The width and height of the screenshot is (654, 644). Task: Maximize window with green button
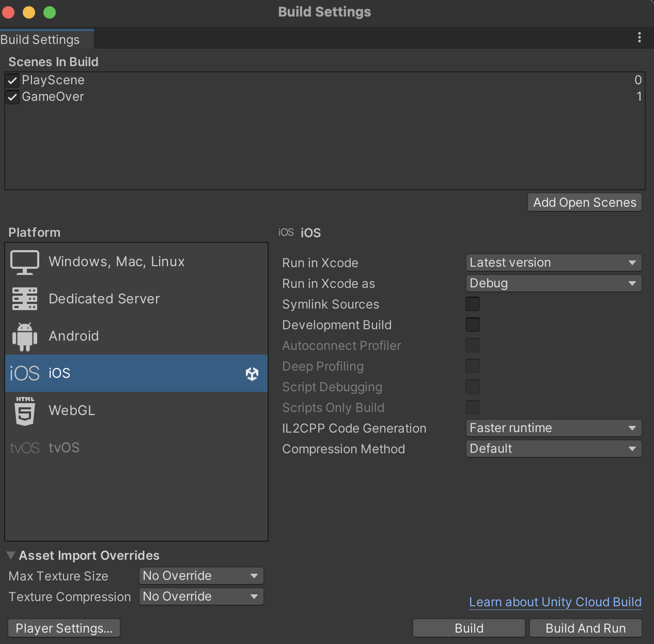pos(50,12)
